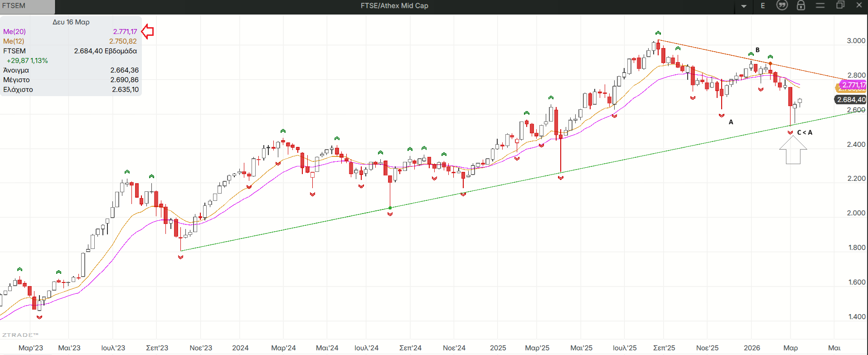Click the 'A' annotation label on chart

point(731,122)
